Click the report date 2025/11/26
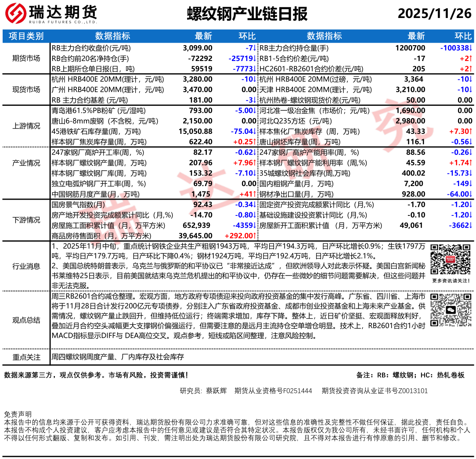 pos(434,14)
